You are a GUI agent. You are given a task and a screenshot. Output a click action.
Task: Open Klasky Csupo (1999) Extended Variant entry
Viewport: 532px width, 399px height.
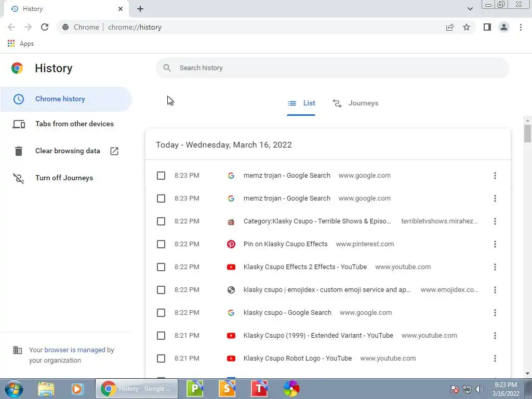(318, 336)
